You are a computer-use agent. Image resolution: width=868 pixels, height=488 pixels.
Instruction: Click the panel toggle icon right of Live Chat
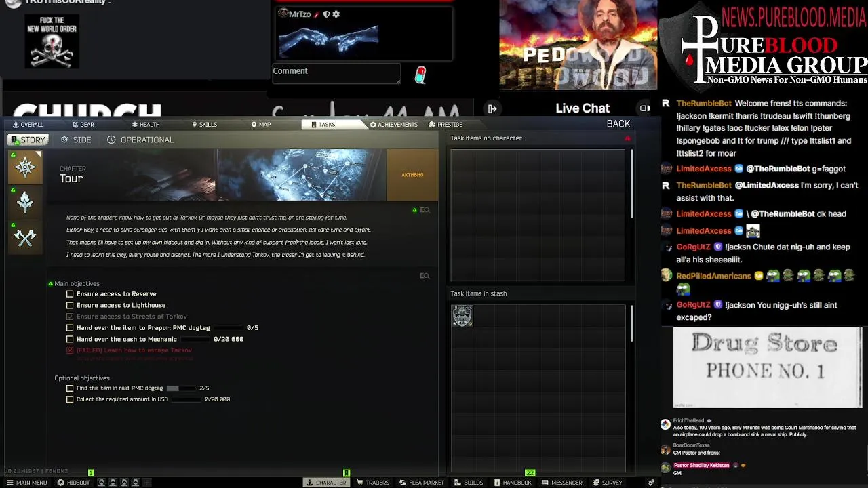coord(645,108)
